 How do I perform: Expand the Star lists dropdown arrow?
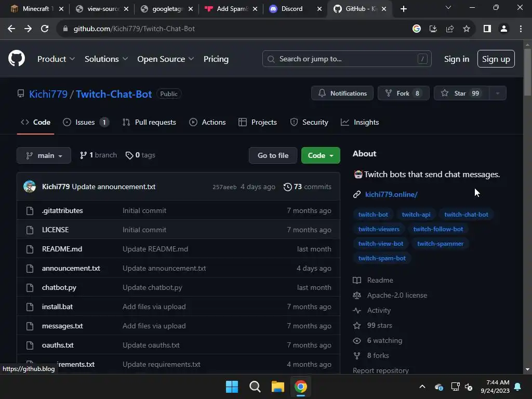tap(497, 94)
